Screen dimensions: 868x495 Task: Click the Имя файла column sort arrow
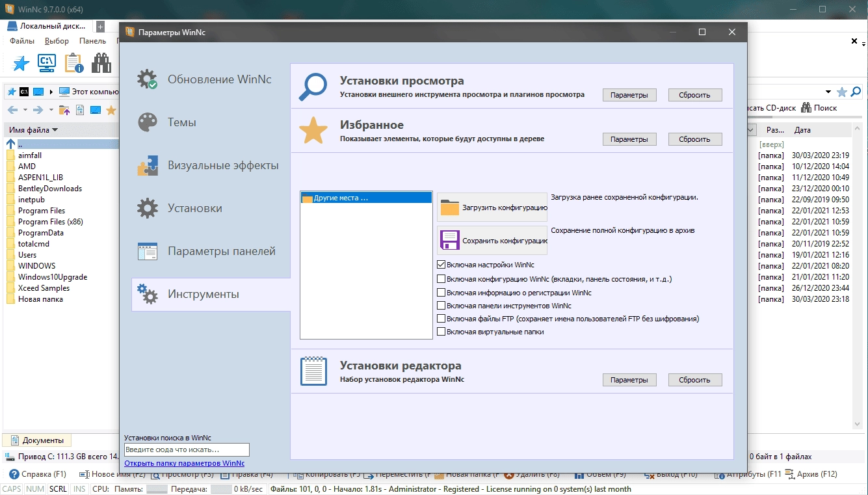[55, 130]
